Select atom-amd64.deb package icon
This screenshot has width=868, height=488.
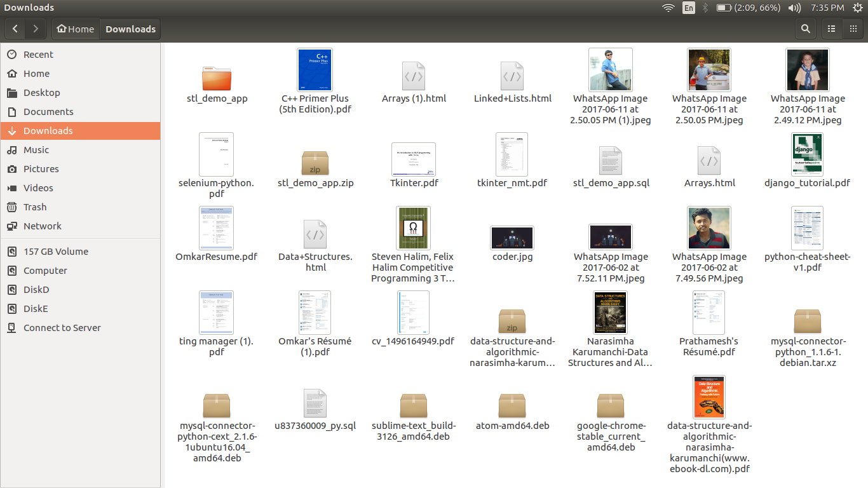(512, 406)
